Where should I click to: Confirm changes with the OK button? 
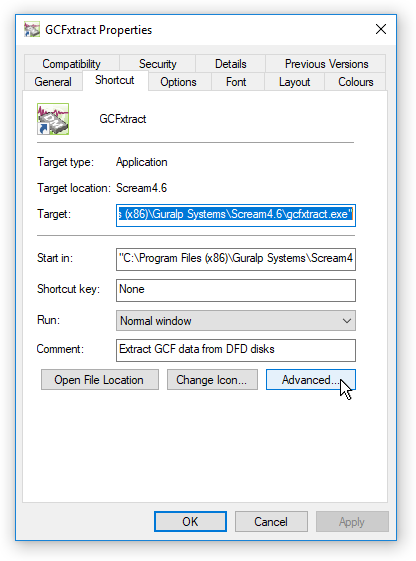point(190,522)
